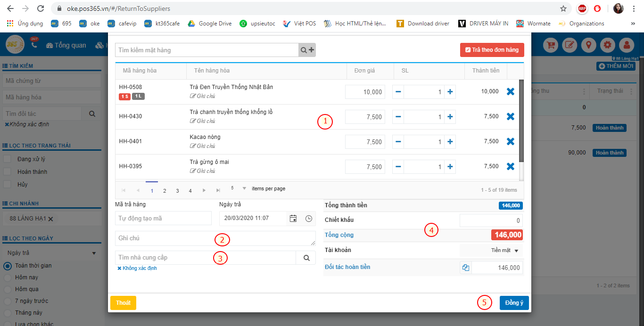Tick the Đang xử lý status checkbox
The image size is (644, 326).
point(8,159)
